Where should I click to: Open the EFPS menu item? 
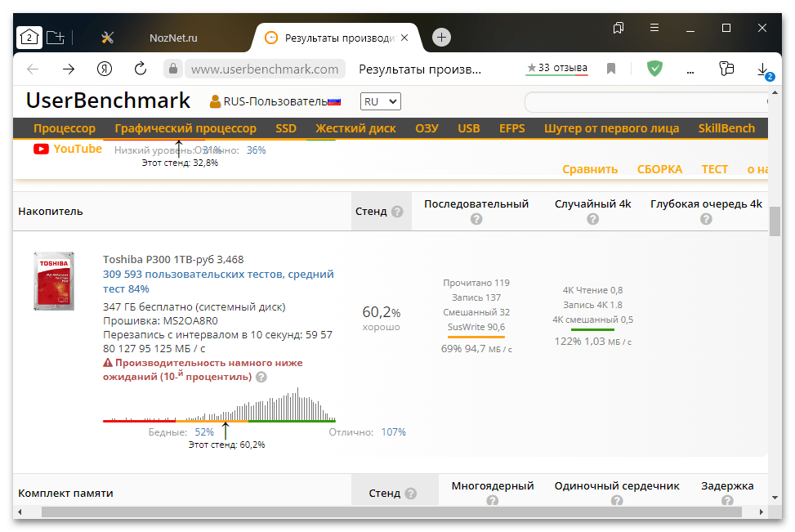[511, 128]
